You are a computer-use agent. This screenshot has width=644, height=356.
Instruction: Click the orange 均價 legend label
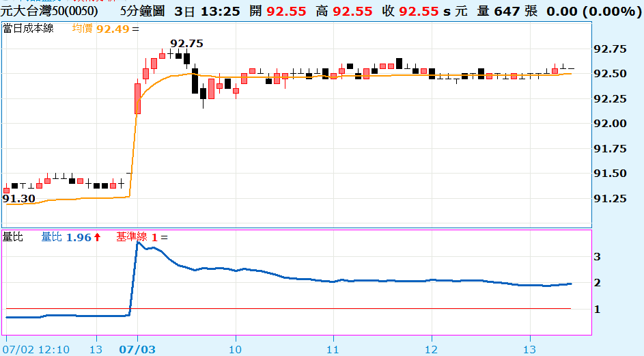(x=83, y=29)
